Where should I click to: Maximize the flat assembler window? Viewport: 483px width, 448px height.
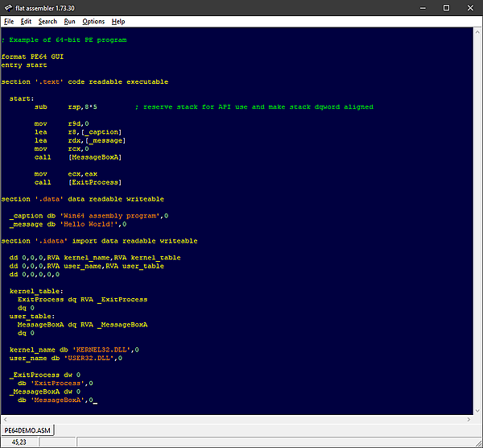[x=447, y=7]
